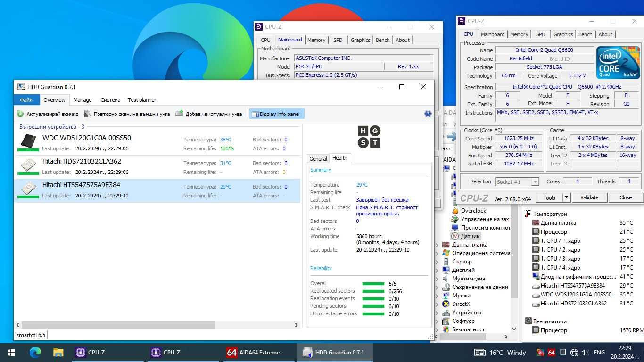Select the Hitachi HDS721032CLA362 drive icon in HDD Guardian
Image resolution: width=644 pixels, height=362 pixels.
28,165
